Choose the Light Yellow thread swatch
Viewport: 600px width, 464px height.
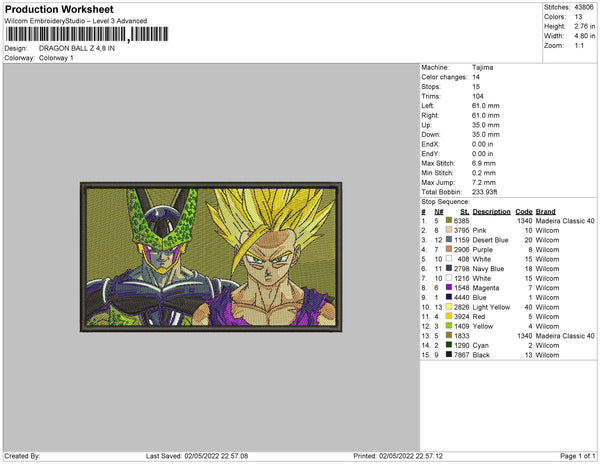point(448,306)
